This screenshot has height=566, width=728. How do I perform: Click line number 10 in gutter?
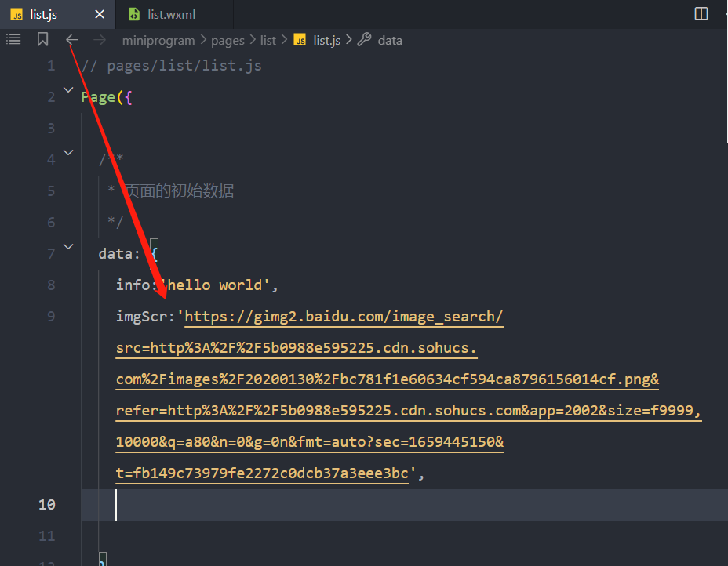[x=47, y=505]
